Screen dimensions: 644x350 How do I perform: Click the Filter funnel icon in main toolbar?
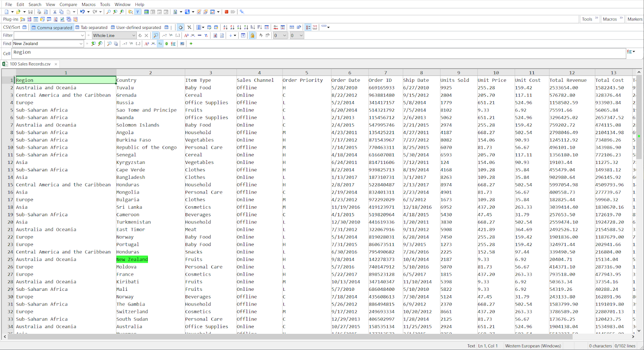click(x=137, y=12)
